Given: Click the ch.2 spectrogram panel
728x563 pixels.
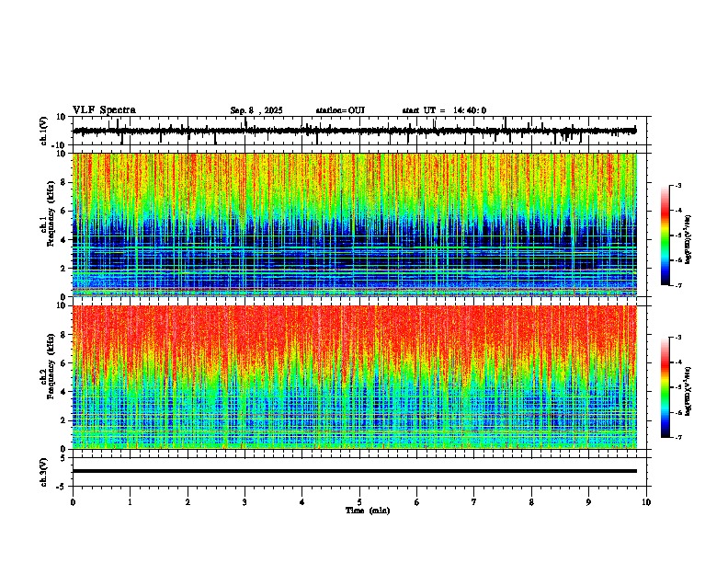Looking at the screenshot, I should [355, 377].
